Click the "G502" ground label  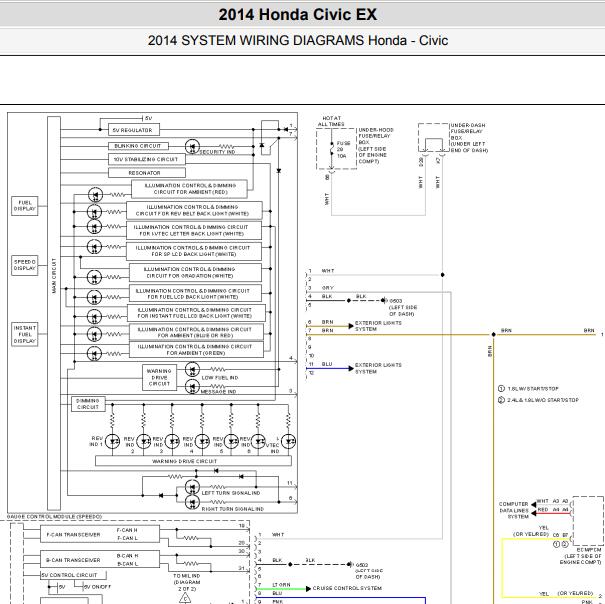point(362,564)
